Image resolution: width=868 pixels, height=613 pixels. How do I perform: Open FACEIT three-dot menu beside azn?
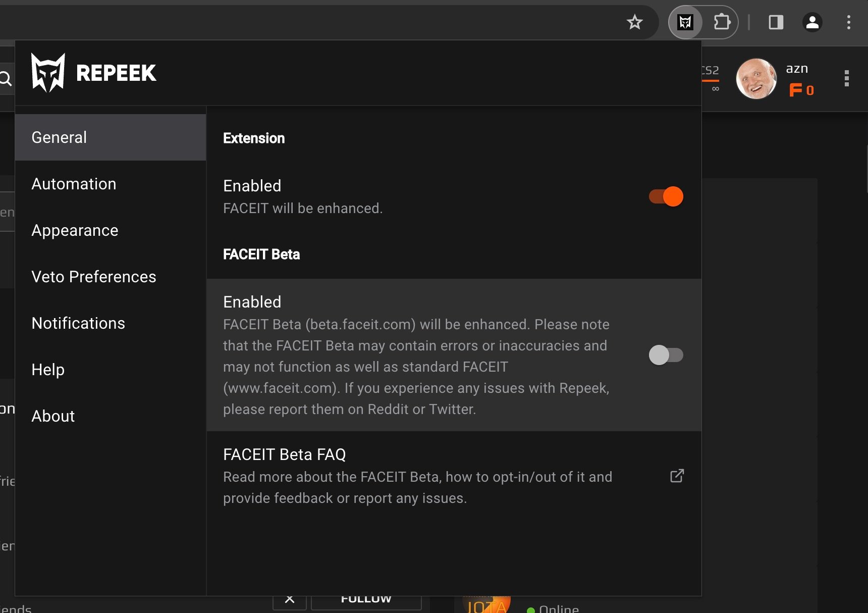(x=846, y=78)
